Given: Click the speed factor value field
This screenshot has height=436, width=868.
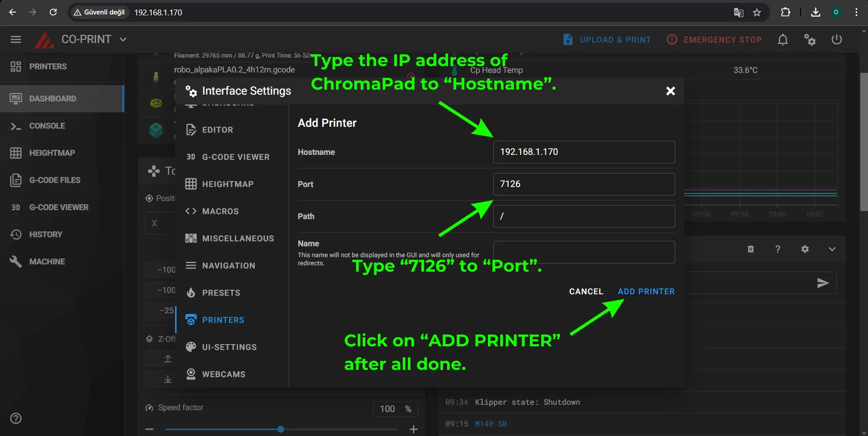Looking at the screenshot, I should click(x=396, y=409).
